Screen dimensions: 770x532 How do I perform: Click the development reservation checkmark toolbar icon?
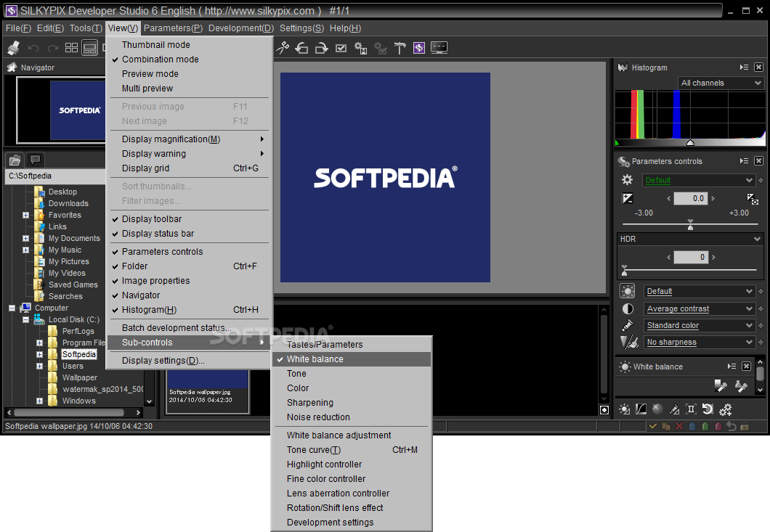[341, 48]
